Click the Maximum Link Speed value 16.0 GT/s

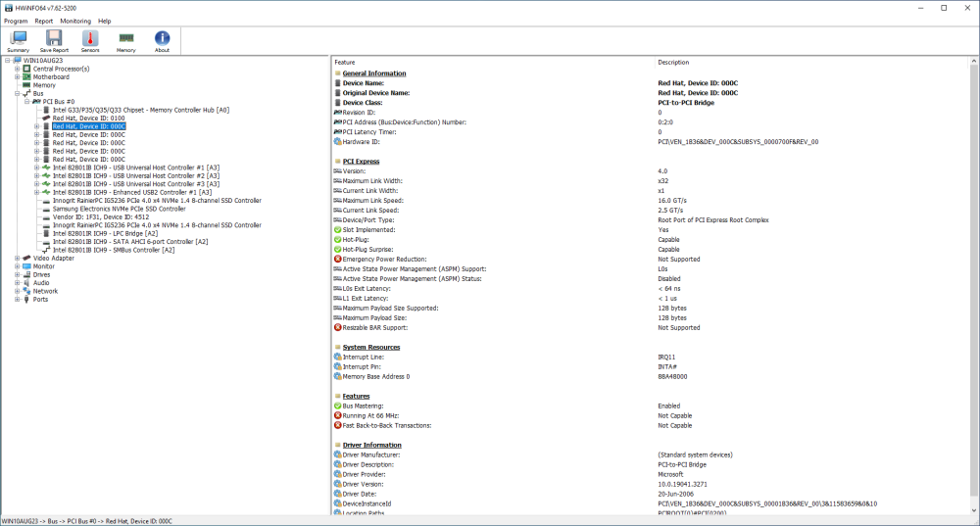[672, 201]
